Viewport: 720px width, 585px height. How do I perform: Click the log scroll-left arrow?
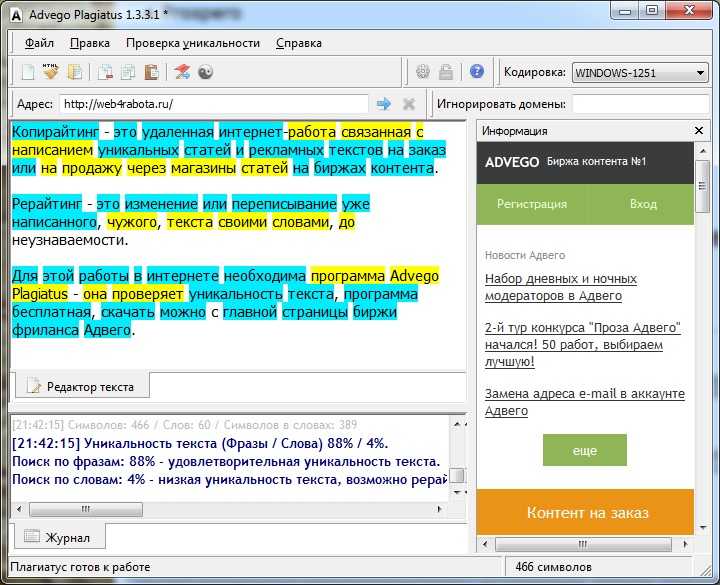tap(19, 509)
